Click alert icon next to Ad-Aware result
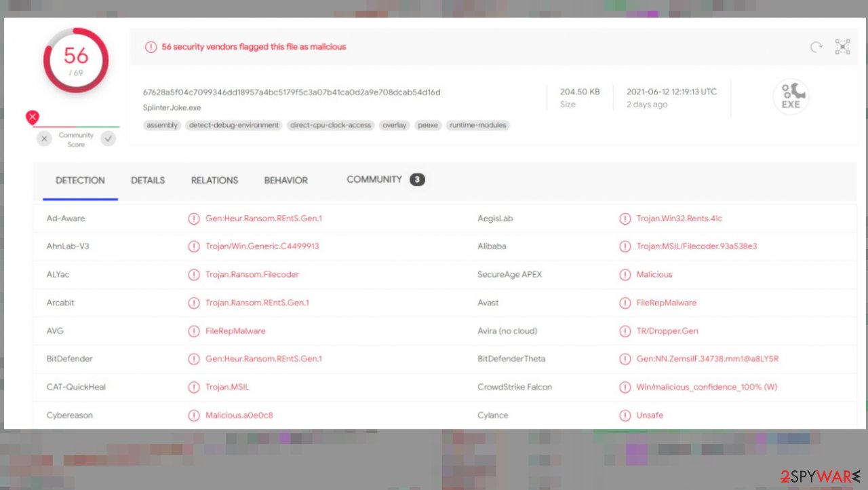868x490 pixels. [x=194, y=219]
